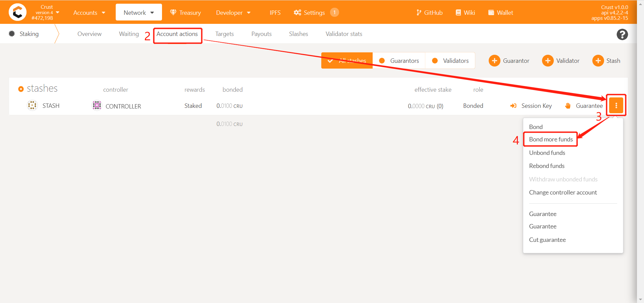Open the Validator stats tab
Image resolution: width=644 pixels, height=303 pixels.
point(344,34)
